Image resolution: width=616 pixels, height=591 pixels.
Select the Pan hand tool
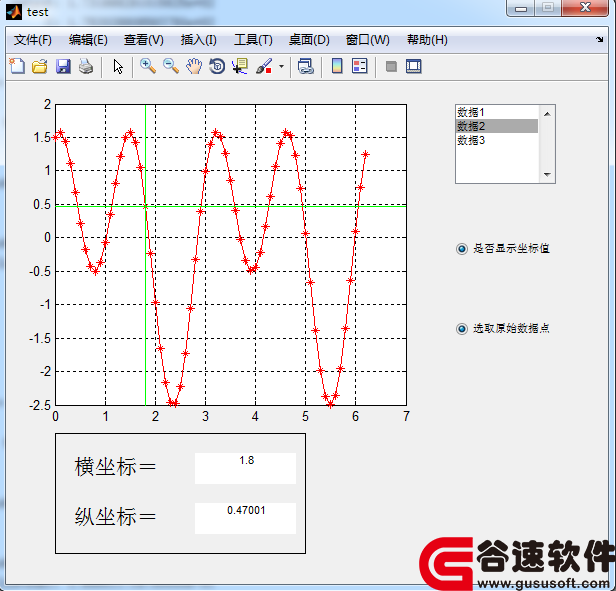(x=194, y=66)
